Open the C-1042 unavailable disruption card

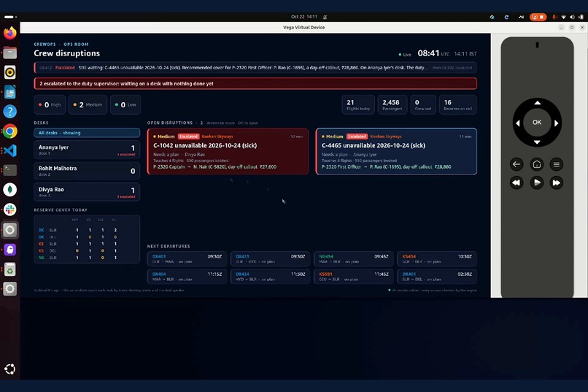coord(228,152)
